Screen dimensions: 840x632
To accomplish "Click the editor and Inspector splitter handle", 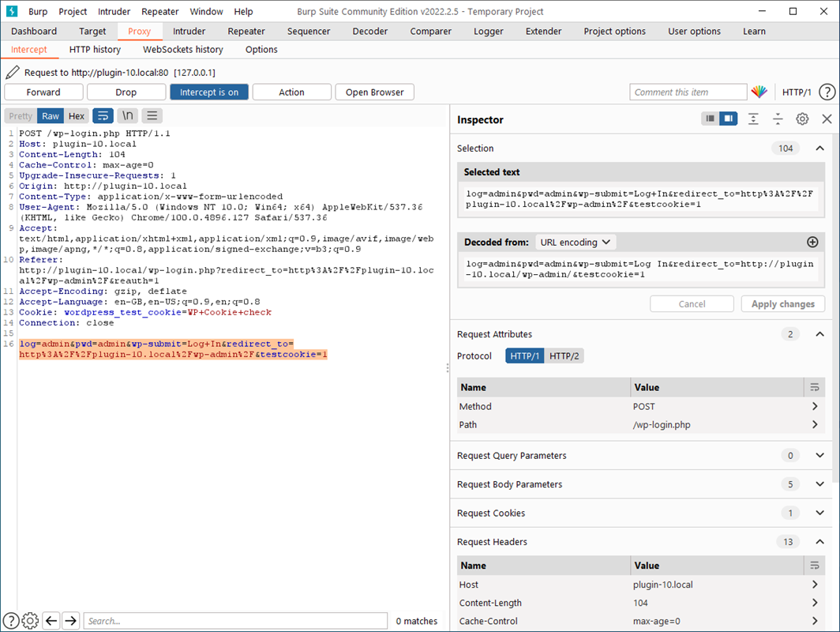I will pos(448,367).
